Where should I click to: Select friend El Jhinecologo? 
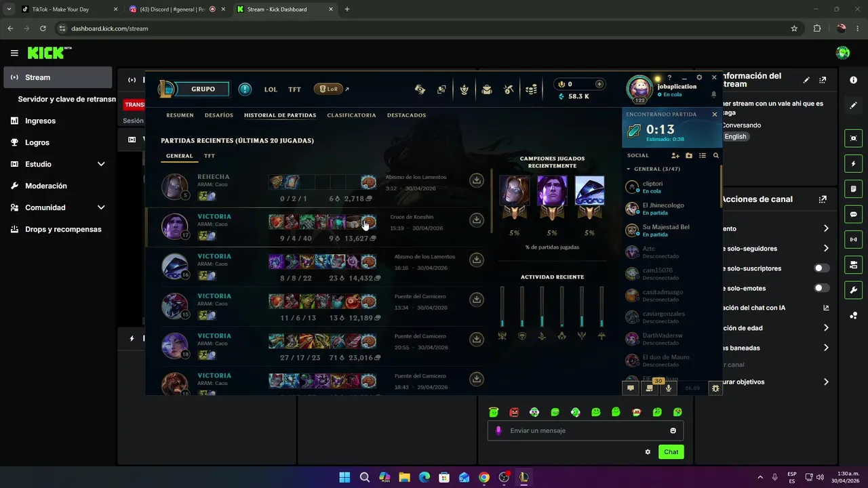(671, 209)
